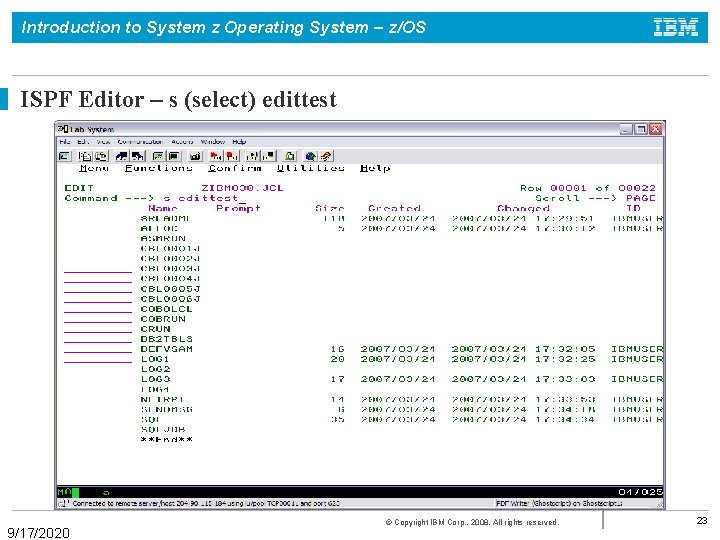Click the LOG1 changed time 17:32:25
This screenshot has width=720, height=540.
(x=565, y=359)
